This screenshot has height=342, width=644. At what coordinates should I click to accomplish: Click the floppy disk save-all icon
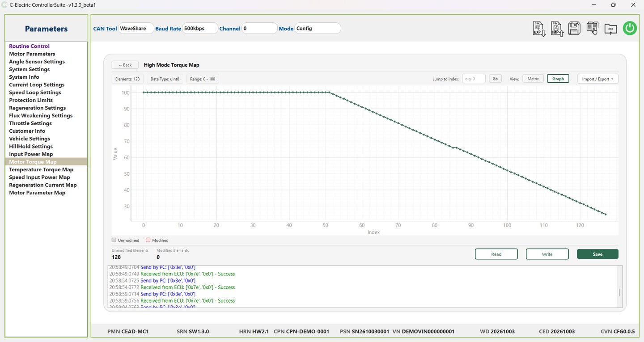[574, 29]
